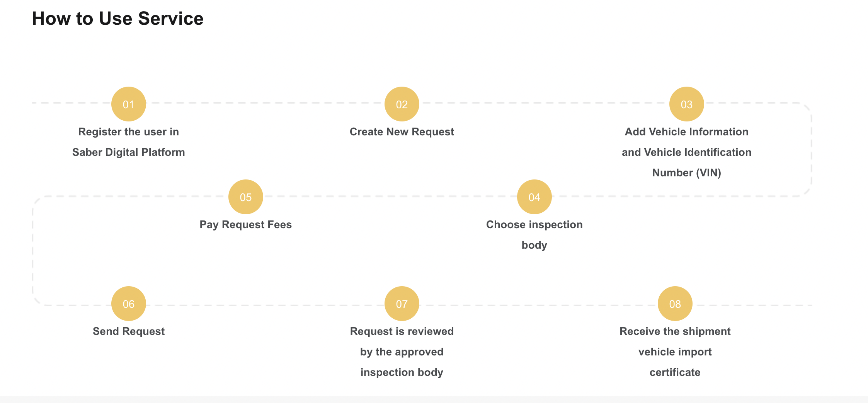The width and height of the screenshot is (868, 403).
Task: Click the step 05 circle icon
Action: (x=245, y=197)
